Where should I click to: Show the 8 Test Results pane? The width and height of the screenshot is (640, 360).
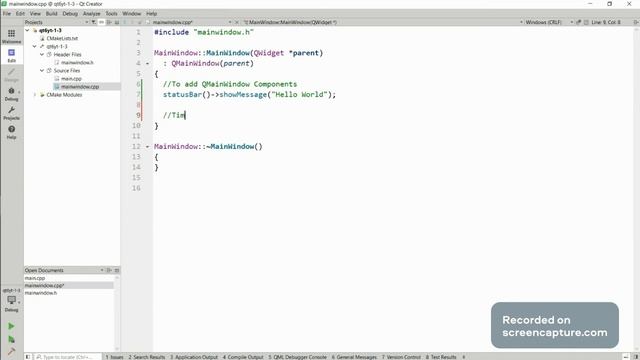tap(441, 357)
